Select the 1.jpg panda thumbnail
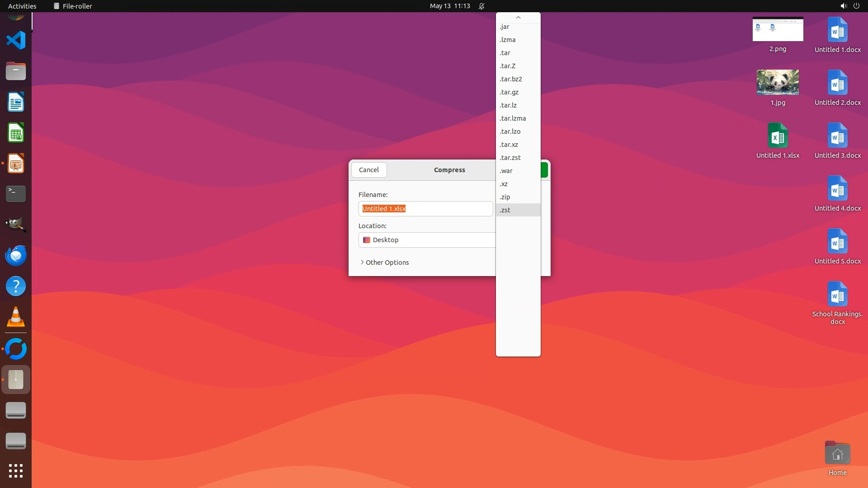Image resolution: width=868 pixels, height=488 pixels. (x=778, y=82)
